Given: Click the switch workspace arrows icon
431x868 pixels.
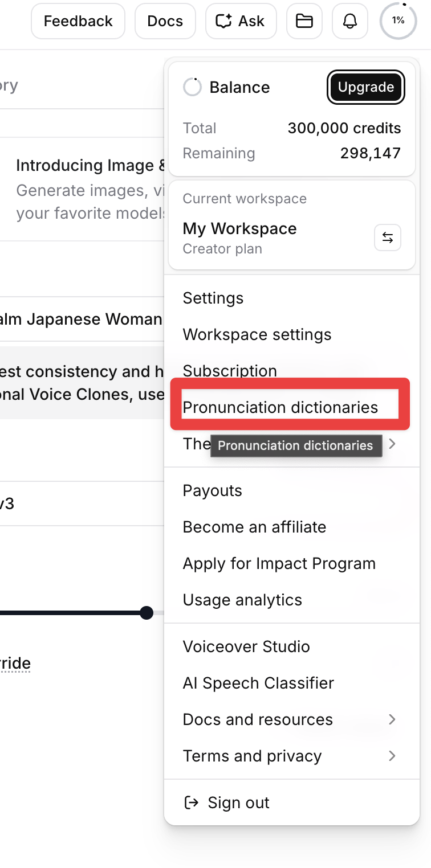Looking at the screenshot, I should [x=388, y=238].
